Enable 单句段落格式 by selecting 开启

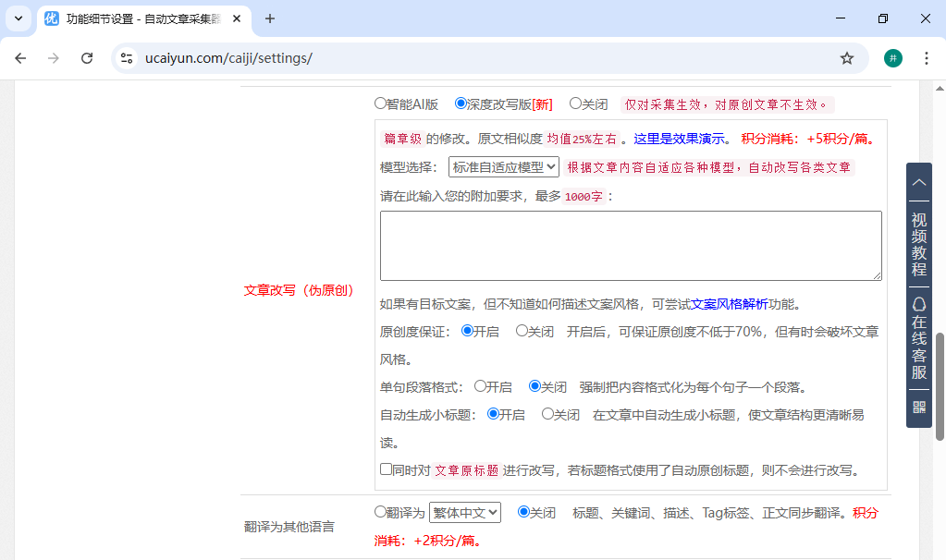click(479, 387)
